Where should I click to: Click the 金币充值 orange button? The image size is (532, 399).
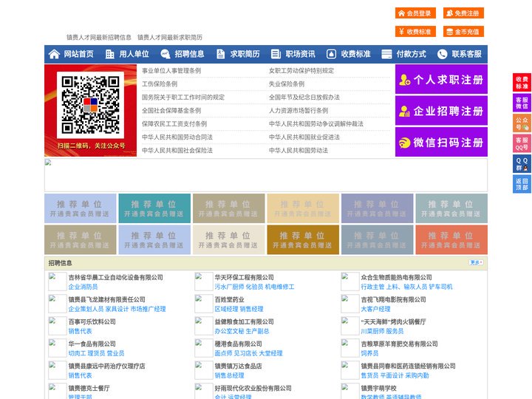[x=463, y=32]
